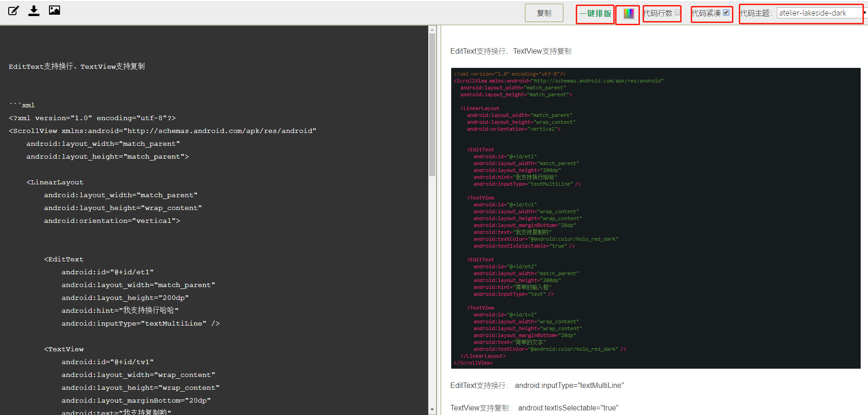Click the preview text EditText支持换行: android:inputType
The image size is (868, 415).
click(537, 385)
